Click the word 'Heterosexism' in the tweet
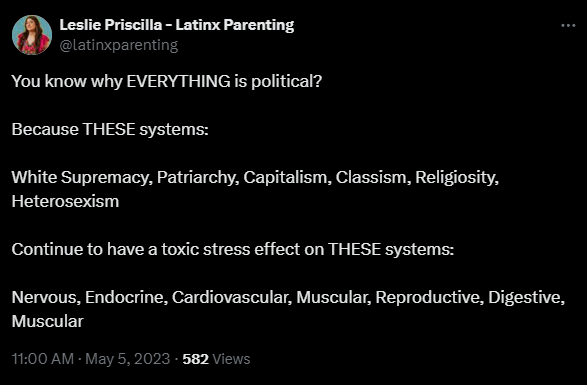587x385 pixels. [65, 201]
